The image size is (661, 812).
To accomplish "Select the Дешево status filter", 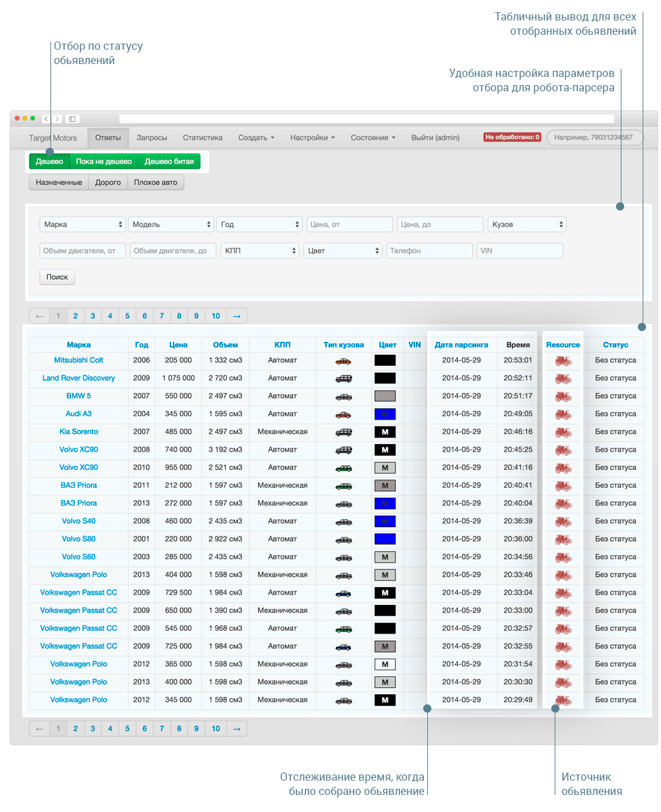I will [49, 161].
